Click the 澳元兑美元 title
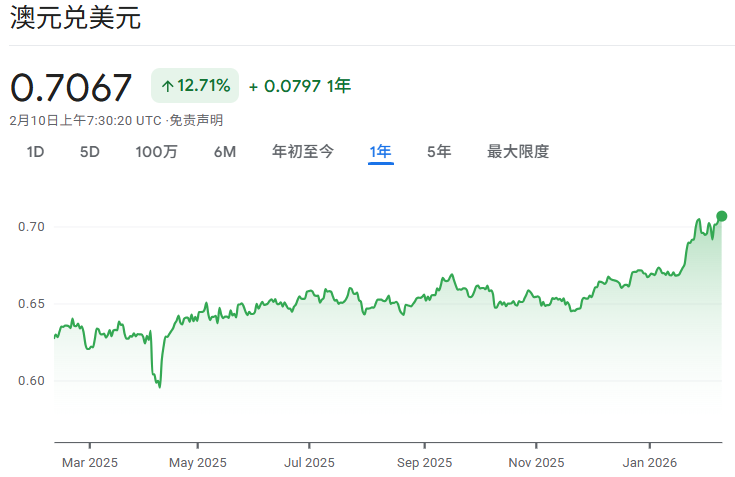 coord(75,18)
